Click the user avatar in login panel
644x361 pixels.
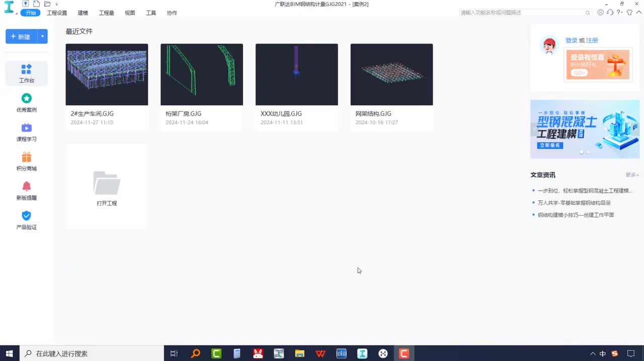pyautogui.click(x=549, y=46)
